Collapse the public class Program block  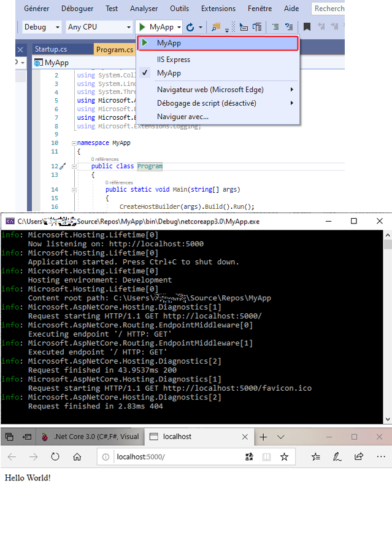pos(74,167)
